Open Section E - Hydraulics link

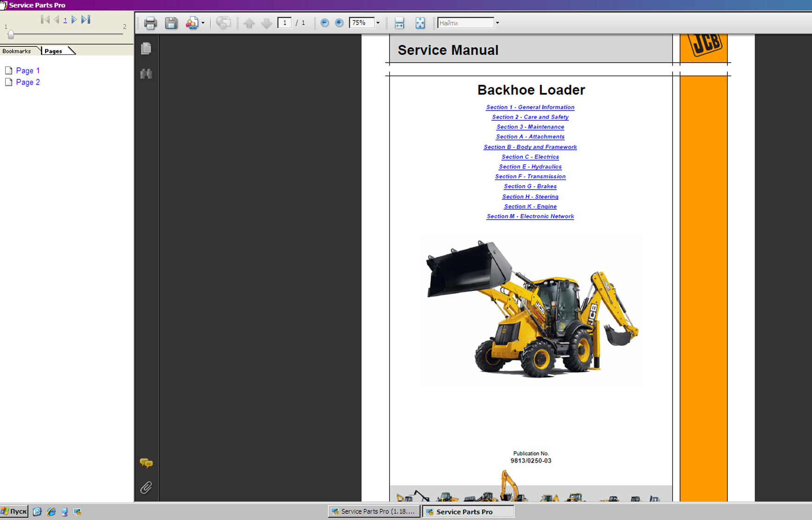click(530, 167)
